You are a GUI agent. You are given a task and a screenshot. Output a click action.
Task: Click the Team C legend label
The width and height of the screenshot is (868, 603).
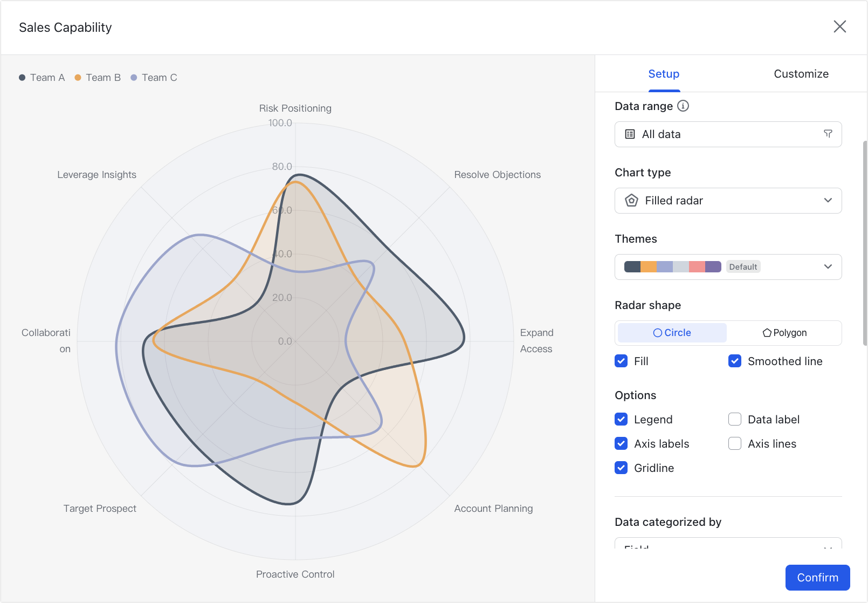(x=159, y=77)
